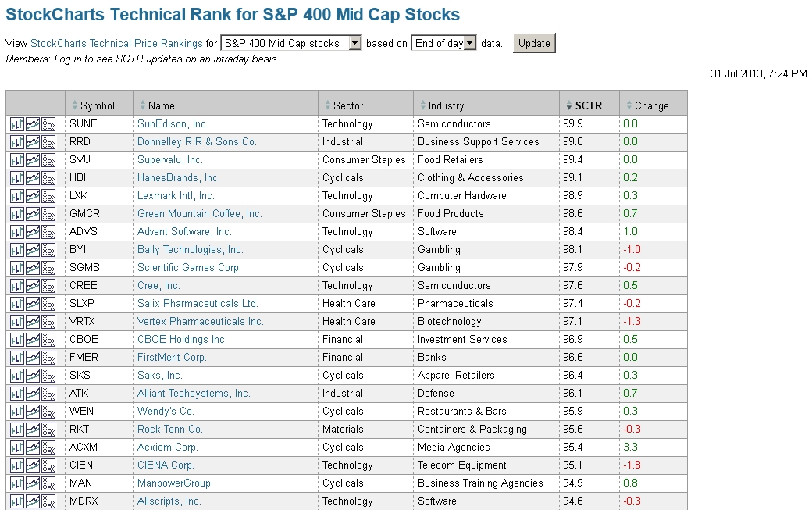Open the line chart icon for CBOE

(x=33, y=341)
